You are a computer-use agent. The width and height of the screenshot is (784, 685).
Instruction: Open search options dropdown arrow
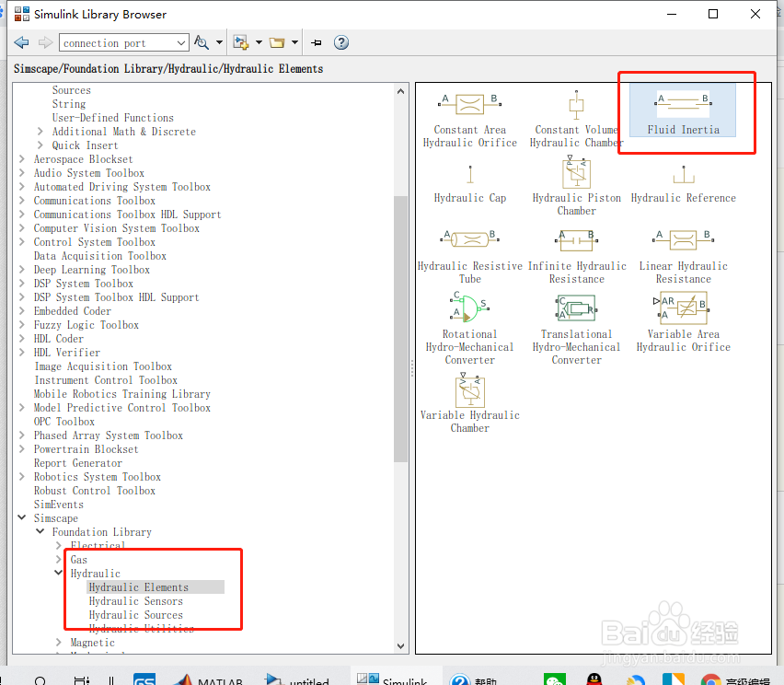220,42
